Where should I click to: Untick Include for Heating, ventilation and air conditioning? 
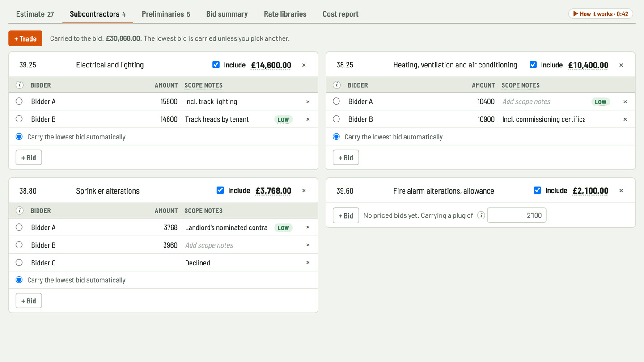click(533, 65)
